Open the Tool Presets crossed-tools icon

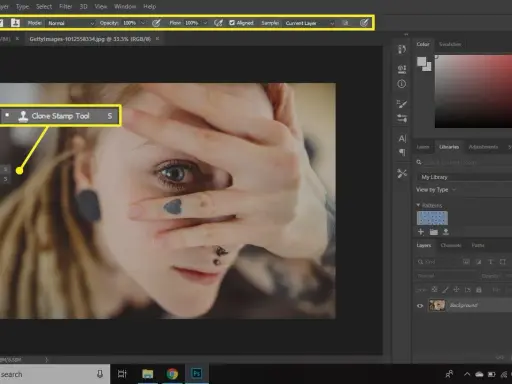pos(402,173)
